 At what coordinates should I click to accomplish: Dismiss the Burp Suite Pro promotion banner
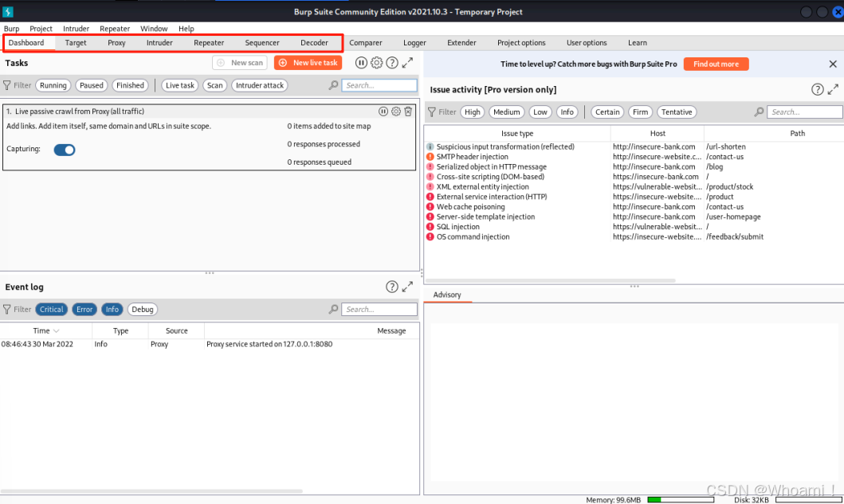[x=833, y=64]
